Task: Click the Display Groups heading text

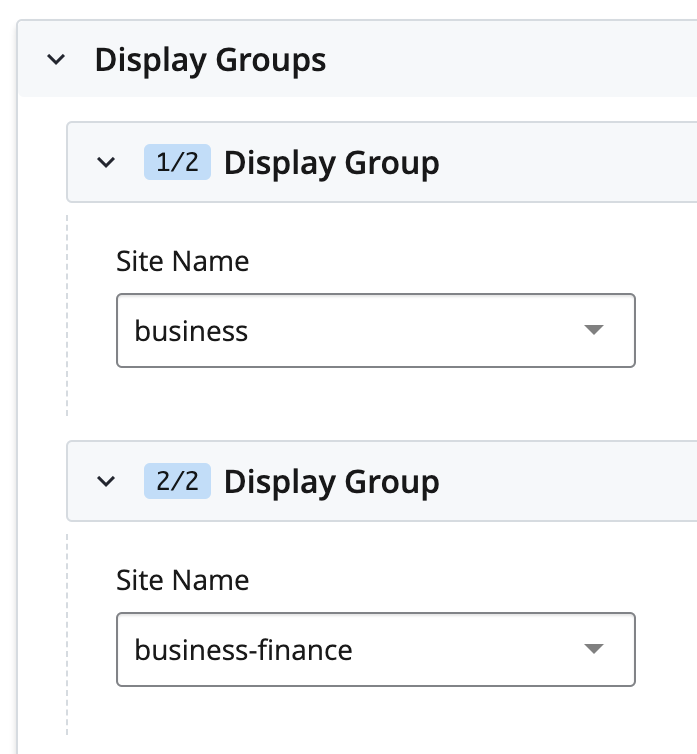Action: tap(210, 61)
